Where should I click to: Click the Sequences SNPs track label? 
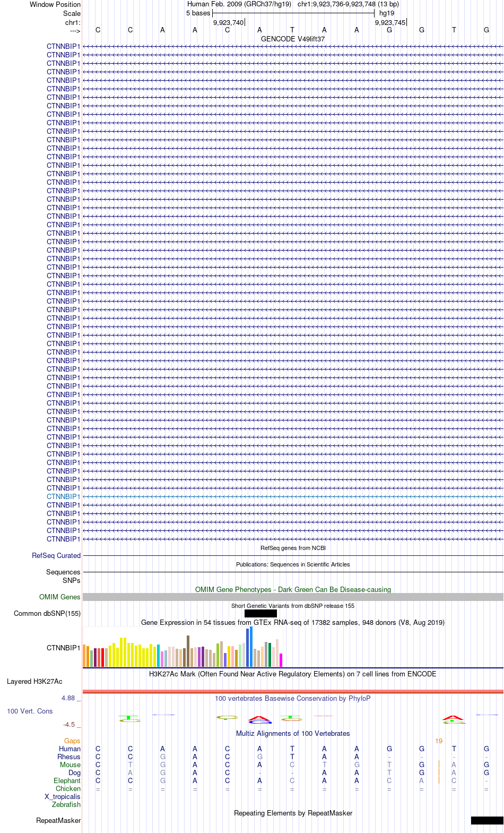(63, 576)
